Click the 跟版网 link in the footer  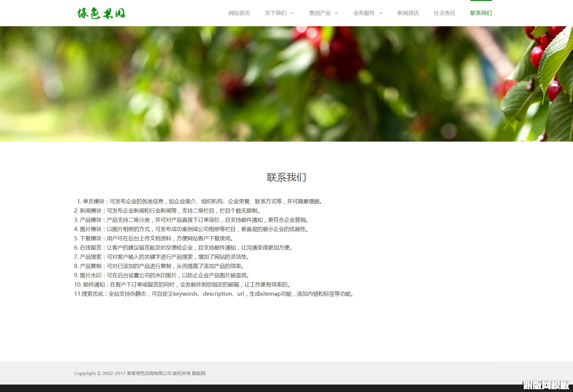pyautogui.click(x=198, y=374)
